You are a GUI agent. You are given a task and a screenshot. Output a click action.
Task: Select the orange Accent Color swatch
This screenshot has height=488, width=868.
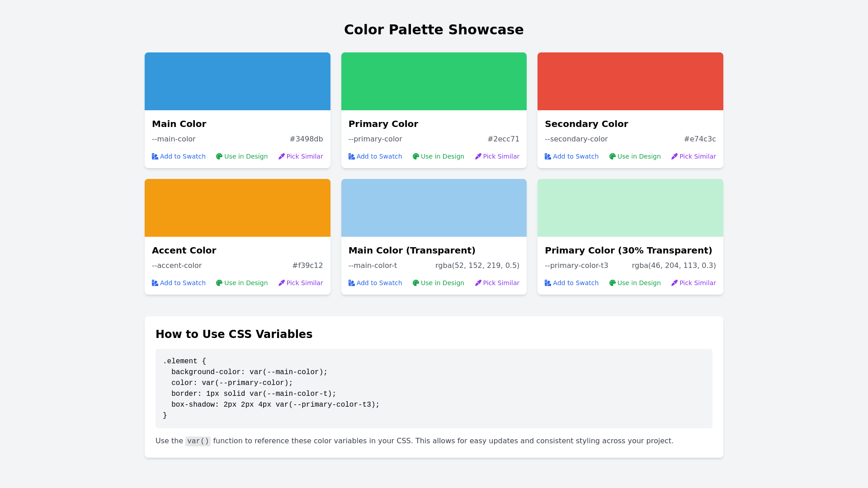point(237,208)
